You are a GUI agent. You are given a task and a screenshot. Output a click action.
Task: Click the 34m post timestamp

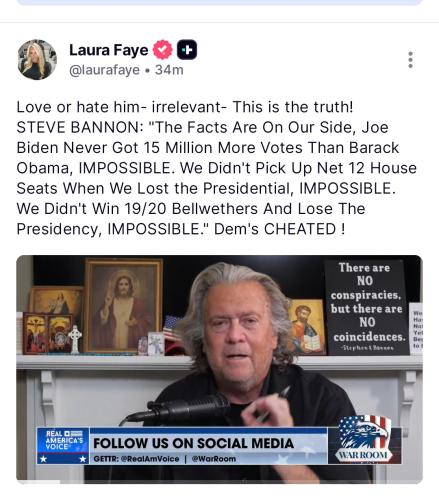point(169,70)
